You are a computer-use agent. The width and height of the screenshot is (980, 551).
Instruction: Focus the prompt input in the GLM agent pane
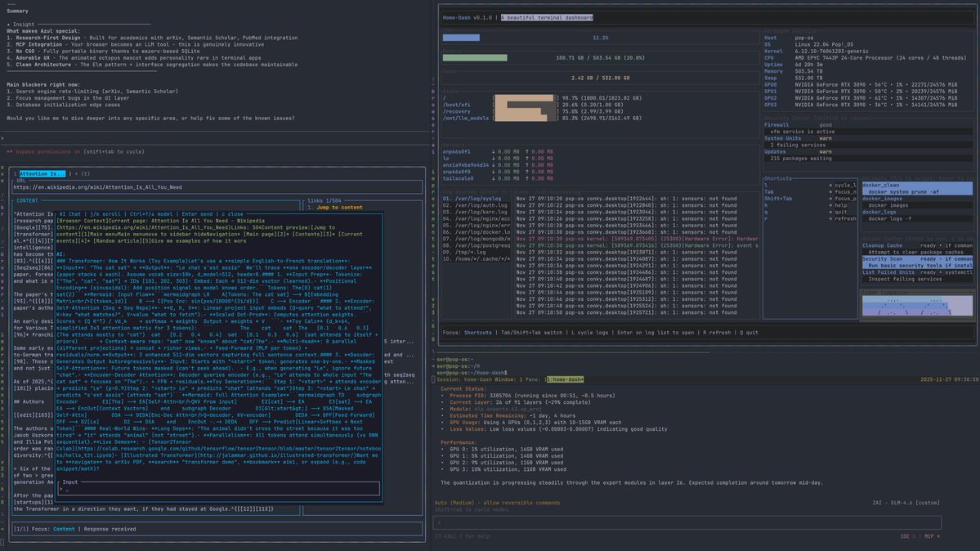(x=687, y=523)
